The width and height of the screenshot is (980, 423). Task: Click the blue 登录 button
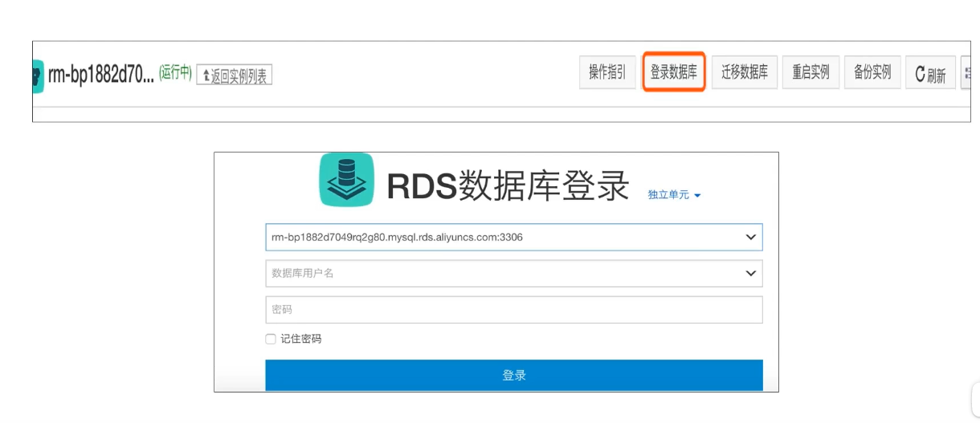tap(514, 376)
